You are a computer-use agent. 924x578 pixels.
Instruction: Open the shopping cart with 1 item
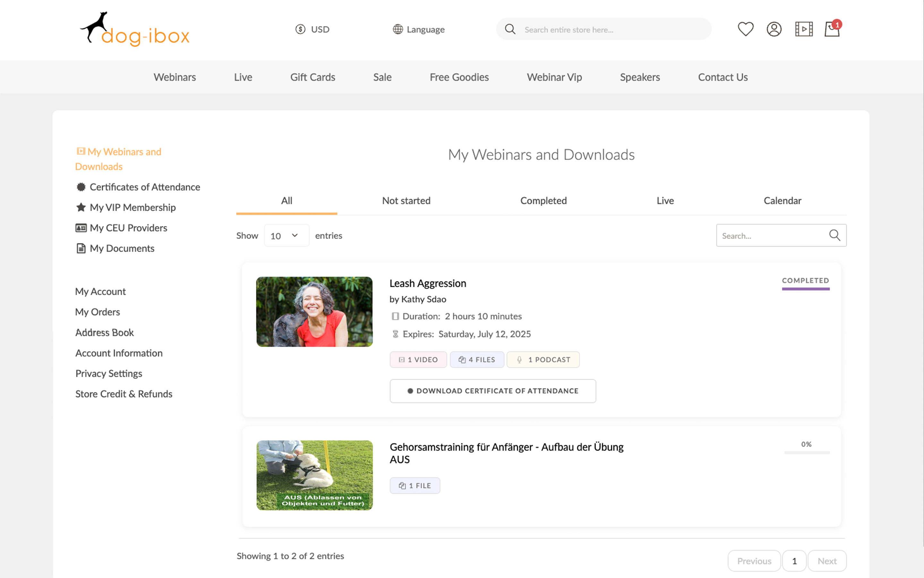832,29
